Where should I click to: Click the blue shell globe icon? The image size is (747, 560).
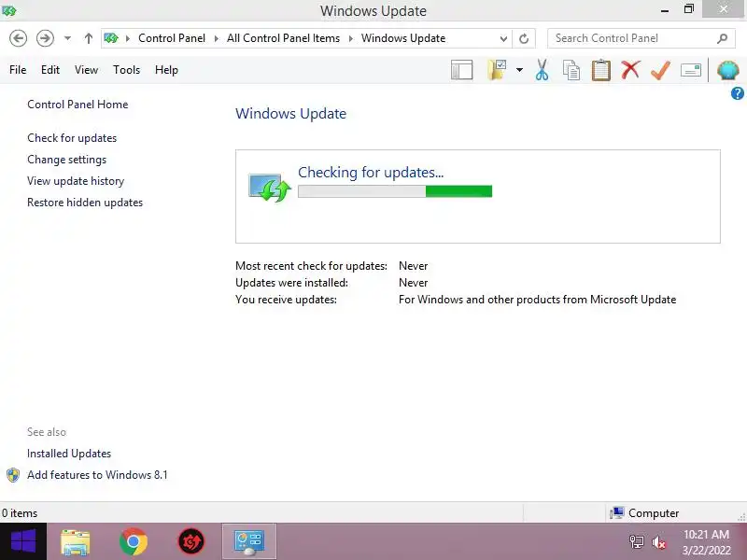pyautogui.click(x=728, y=70)
